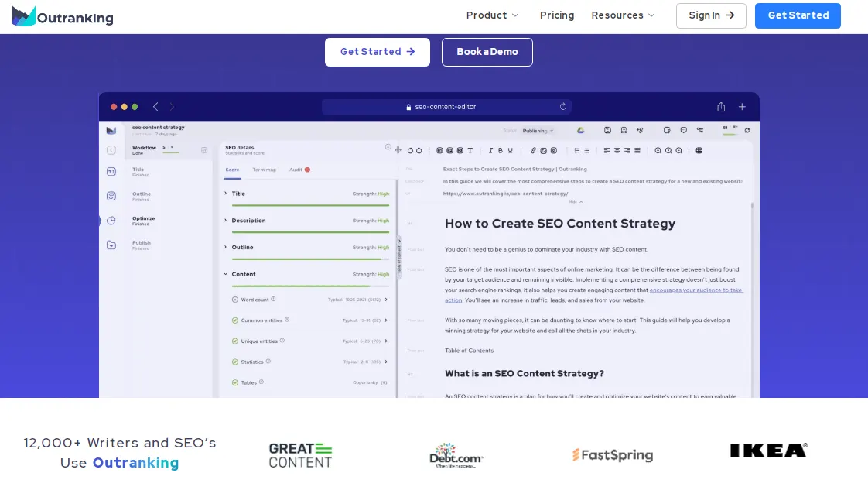Switch to the Score tab
The image size is (868, 490).
tap(233, 170)
